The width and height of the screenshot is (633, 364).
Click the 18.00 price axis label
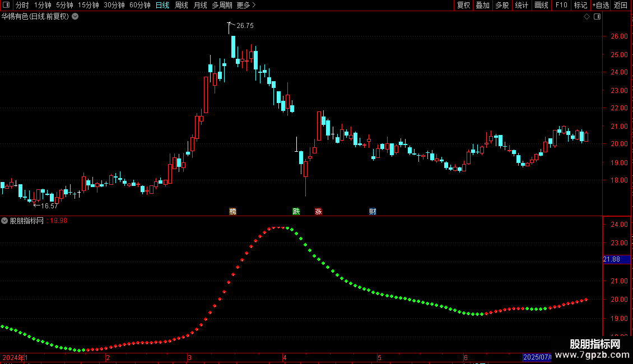click(619, 180)
